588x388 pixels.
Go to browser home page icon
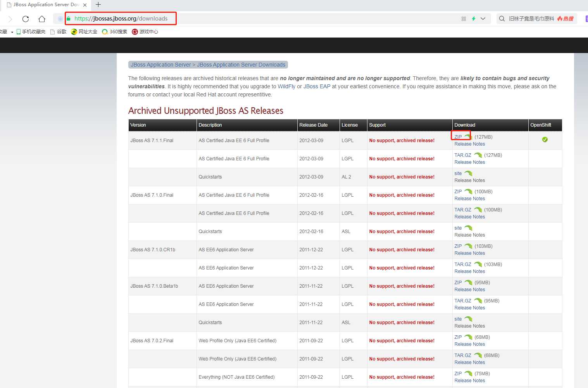click(42, 19)
